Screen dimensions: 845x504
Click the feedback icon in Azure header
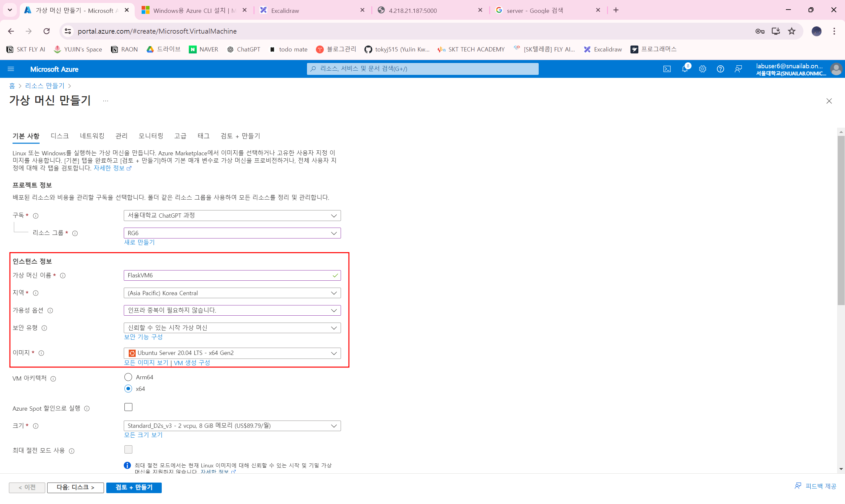click(738, 69)
